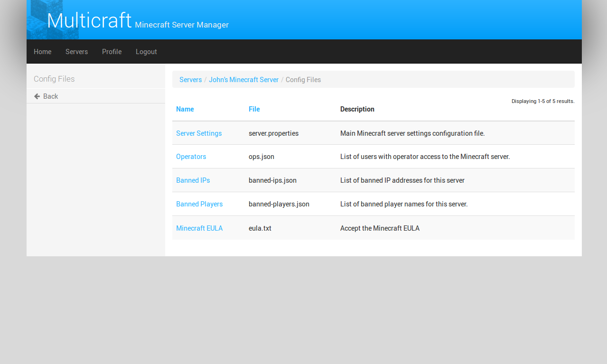Viewport: 607px width, 364px height.
Task: Click 'Accept the Minecraft EULA' description
Action: 380,228
